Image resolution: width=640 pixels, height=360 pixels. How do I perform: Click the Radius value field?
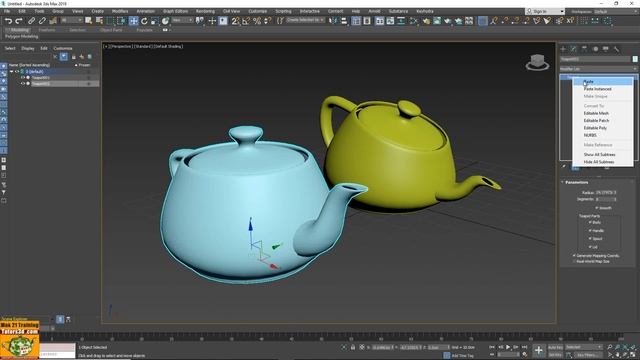(x=606, y=192)
